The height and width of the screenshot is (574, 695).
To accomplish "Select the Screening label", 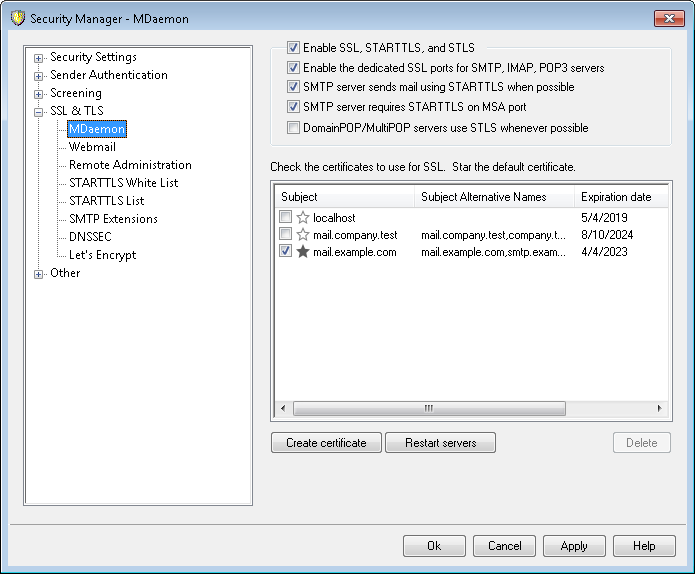I will pos(76,93).
